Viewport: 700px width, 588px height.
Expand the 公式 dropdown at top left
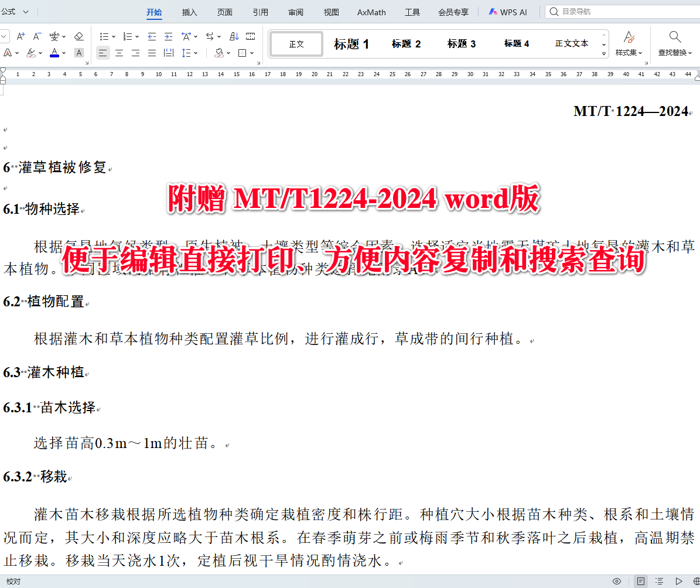coord(25,11)
